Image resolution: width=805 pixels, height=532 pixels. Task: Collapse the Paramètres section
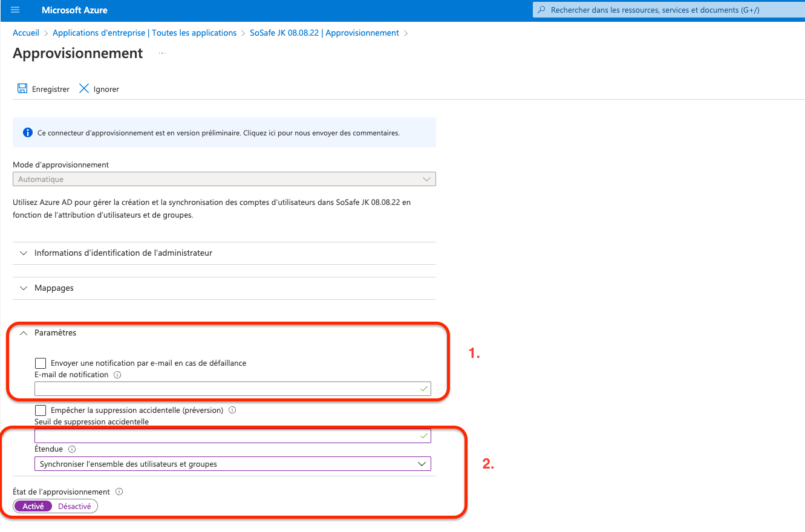tap(55, 332)
